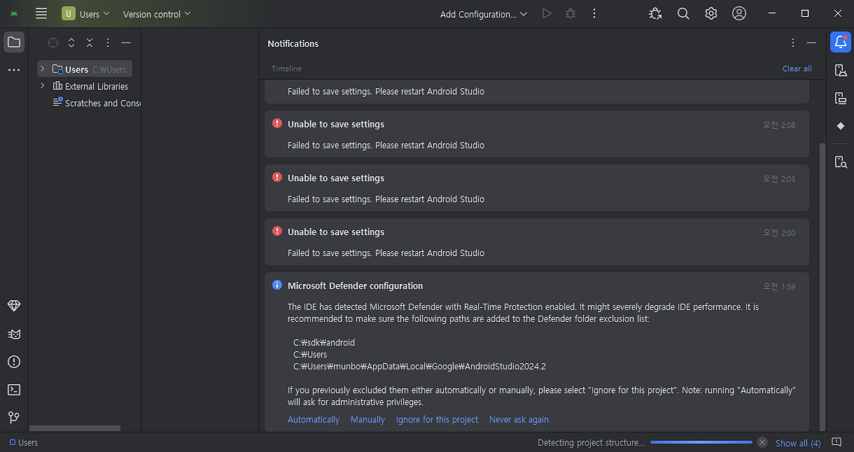Viewport: 854px width, 452px height.
Task: Click Ignore for this project link
Action: click(x=437, y=419)
